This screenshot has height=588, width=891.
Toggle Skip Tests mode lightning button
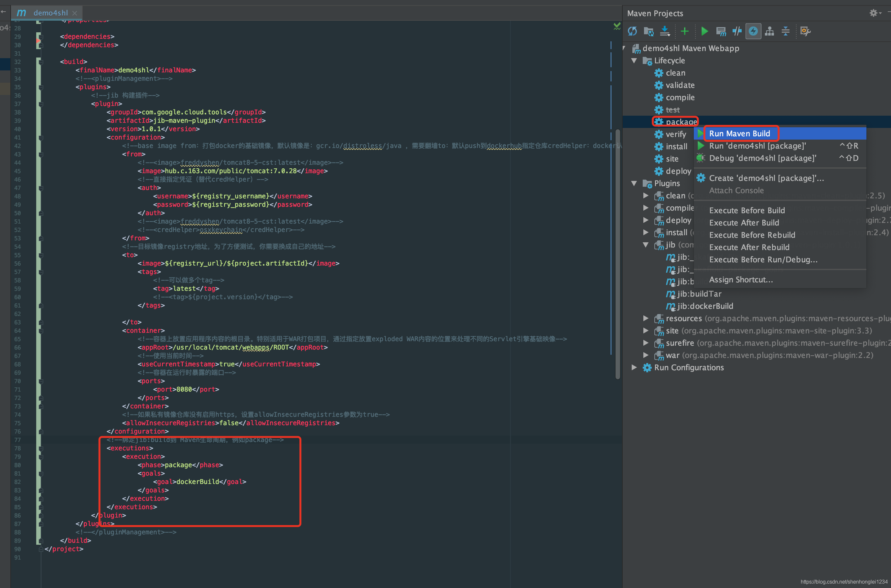point(753,31)
